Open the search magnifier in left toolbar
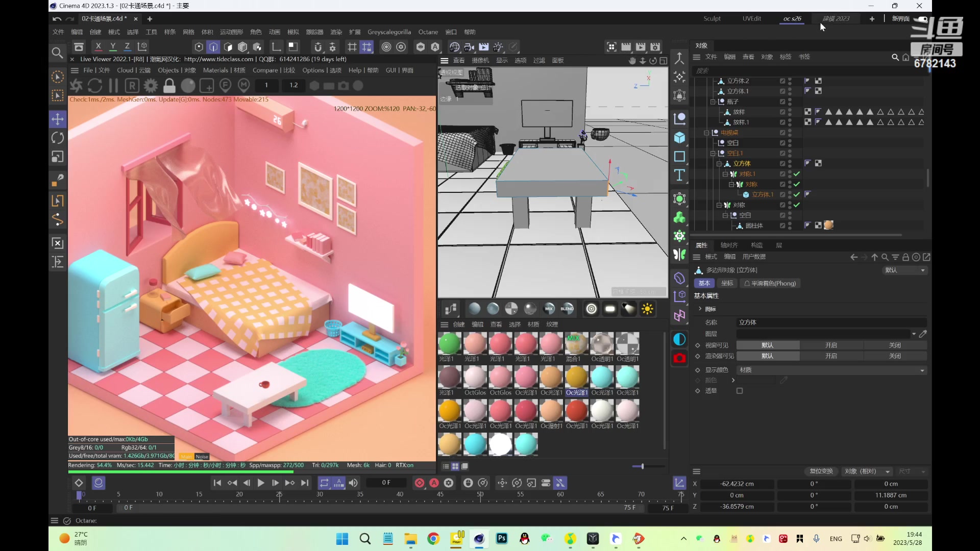 click(58, 53)
